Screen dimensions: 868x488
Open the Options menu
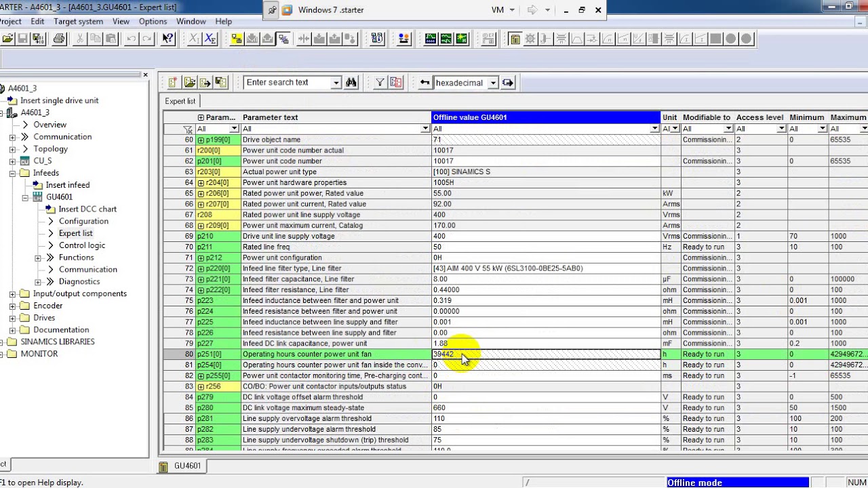tap(153, 21)
